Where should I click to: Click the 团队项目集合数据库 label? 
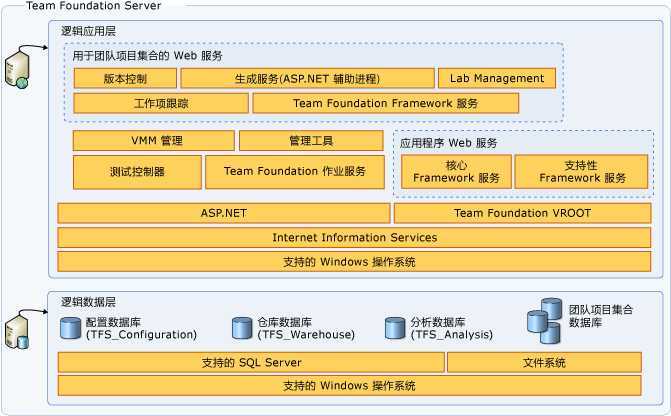(601, 316)
